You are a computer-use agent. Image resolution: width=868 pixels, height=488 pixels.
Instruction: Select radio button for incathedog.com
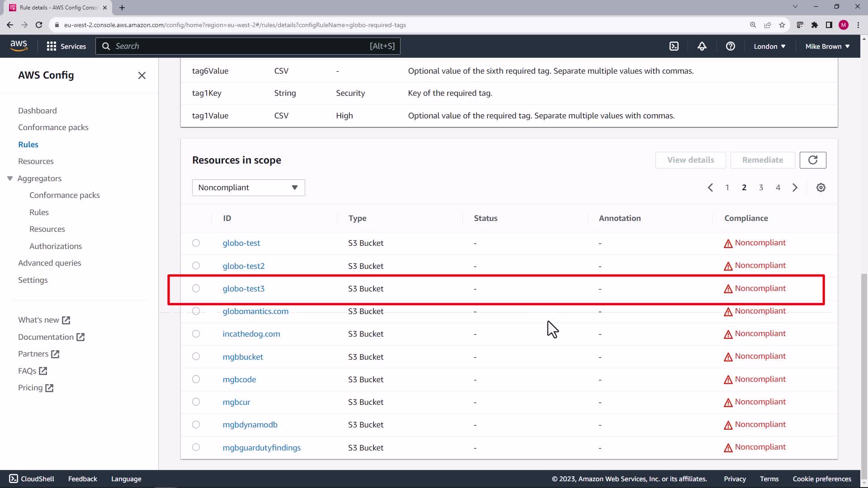[196, 334]
